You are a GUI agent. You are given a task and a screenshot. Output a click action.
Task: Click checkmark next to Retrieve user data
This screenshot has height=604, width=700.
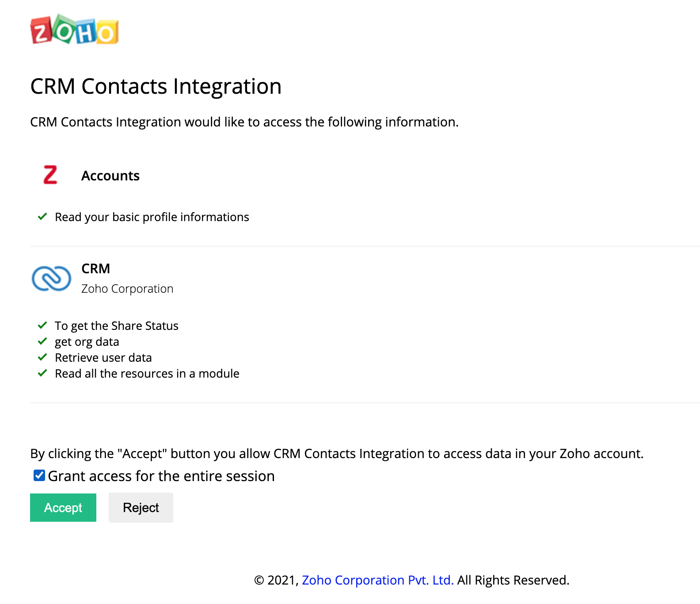click(42, 357)
